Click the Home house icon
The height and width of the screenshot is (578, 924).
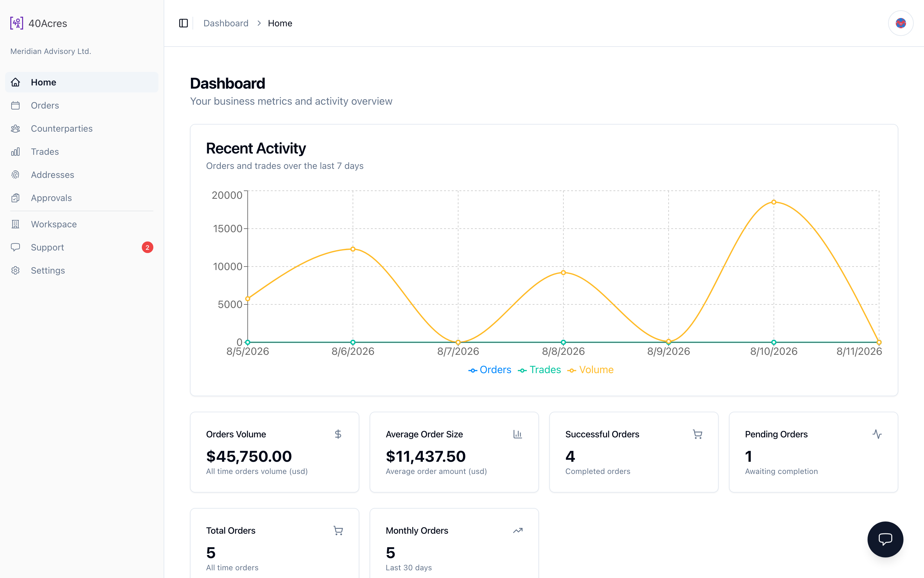[15, 82]
